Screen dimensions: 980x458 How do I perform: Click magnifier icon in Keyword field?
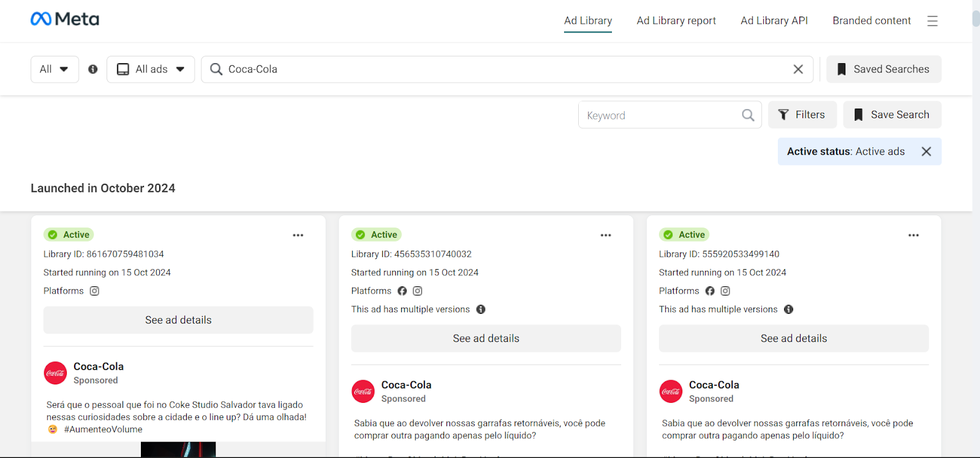(x=748, y=115)
